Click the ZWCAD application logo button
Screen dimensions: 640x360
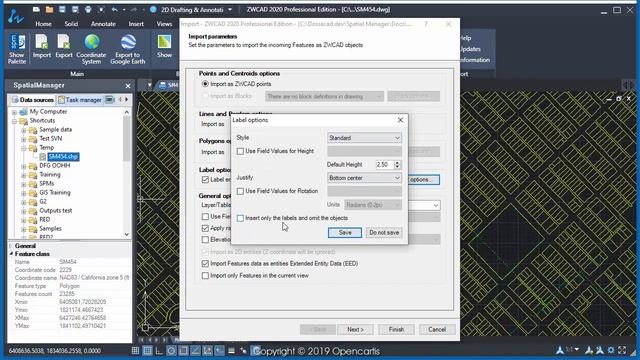(x=16, y=16)
